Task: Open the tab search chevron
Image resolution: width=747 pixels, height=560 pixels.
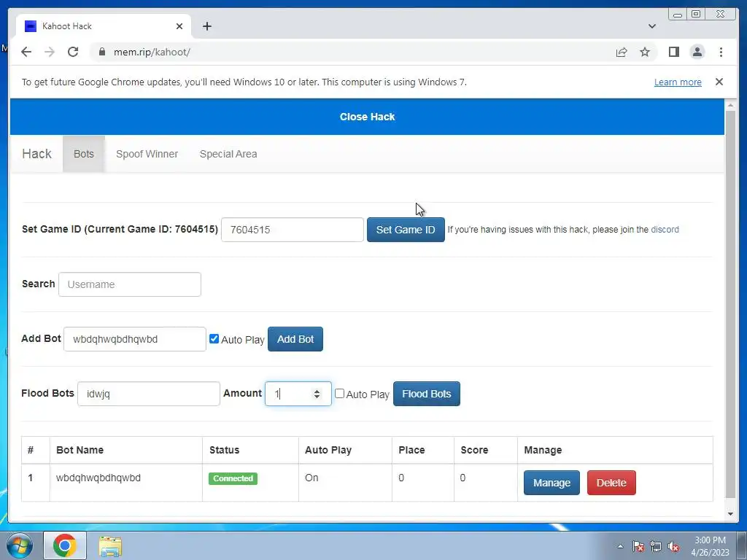Action: click(x=652, y=26)
